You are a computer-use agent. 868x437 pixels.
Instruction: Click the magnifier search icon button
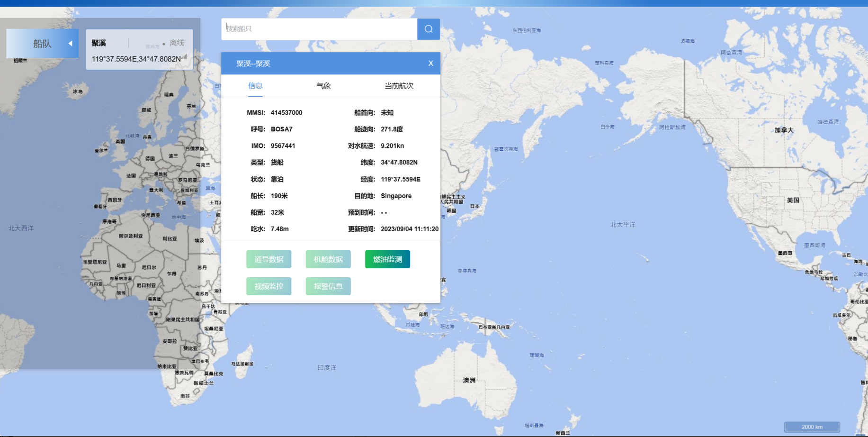click(x=428, y=29)
